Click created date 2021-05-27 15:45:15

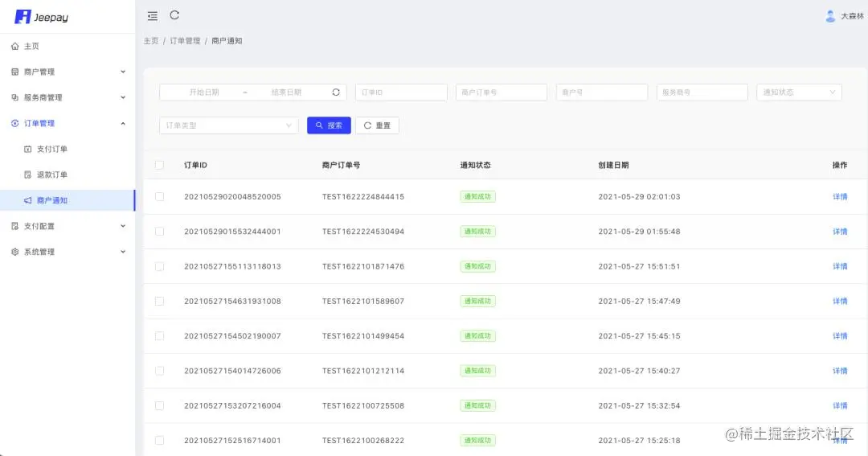pos(640,335)
